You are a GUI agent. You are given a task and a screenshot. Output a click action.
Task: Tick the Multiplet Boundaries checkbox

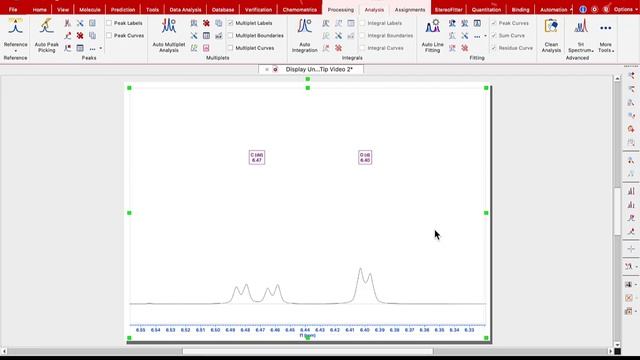(x=231, y=36)
